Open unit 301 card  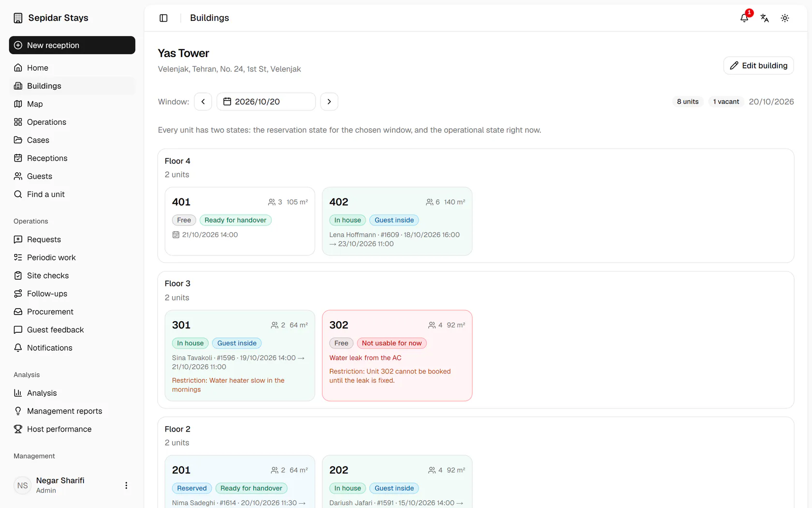point(240,356)
